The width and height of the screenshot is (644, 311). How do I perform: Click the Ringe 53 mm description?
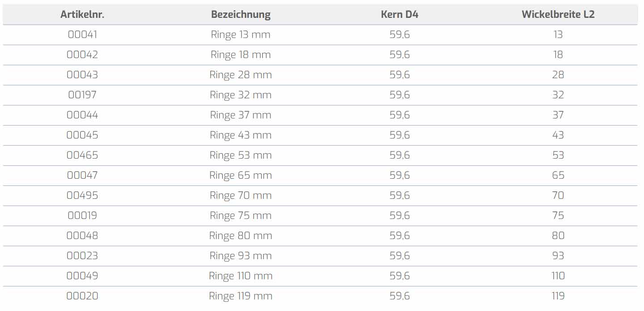point(241,155)
